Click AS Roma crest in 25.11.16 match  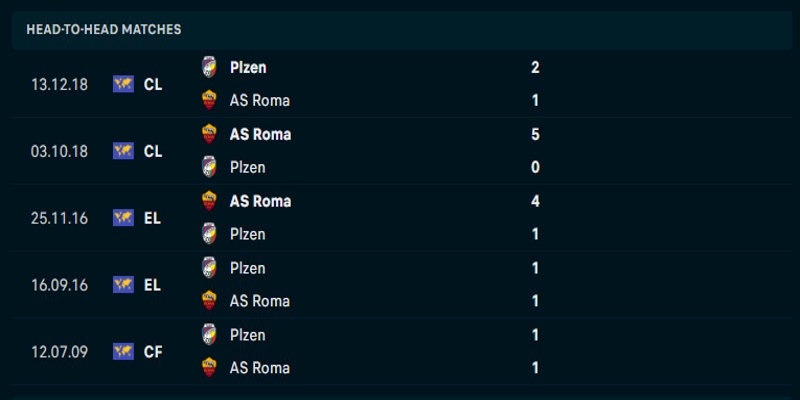pos(209,201)
